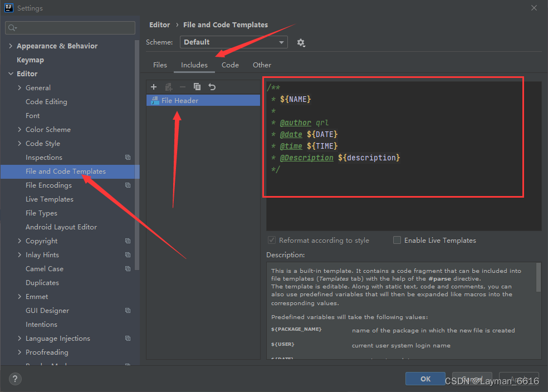Expand the Inlay Hints node
548x392 pixels.
19,255
